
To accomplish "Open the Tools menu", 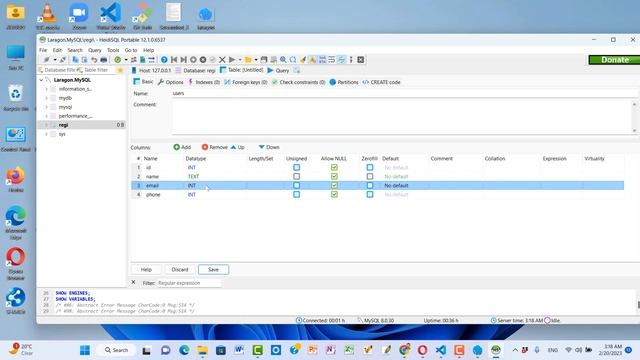I will point(113,50).
